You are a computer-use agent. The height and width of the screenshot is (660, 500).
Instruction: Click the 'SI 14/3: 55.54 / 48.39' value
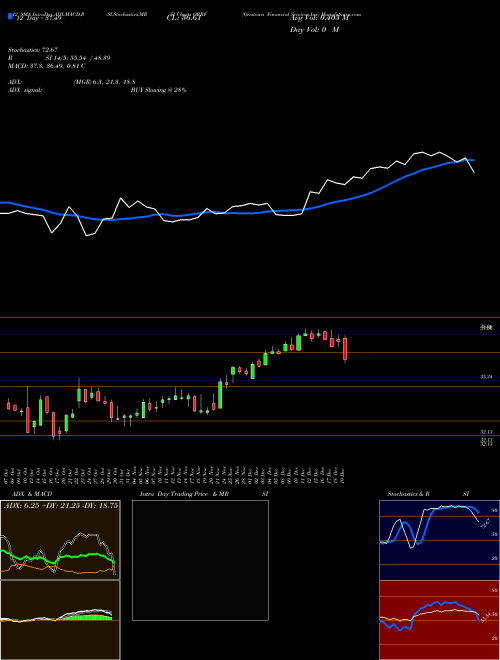78,58
